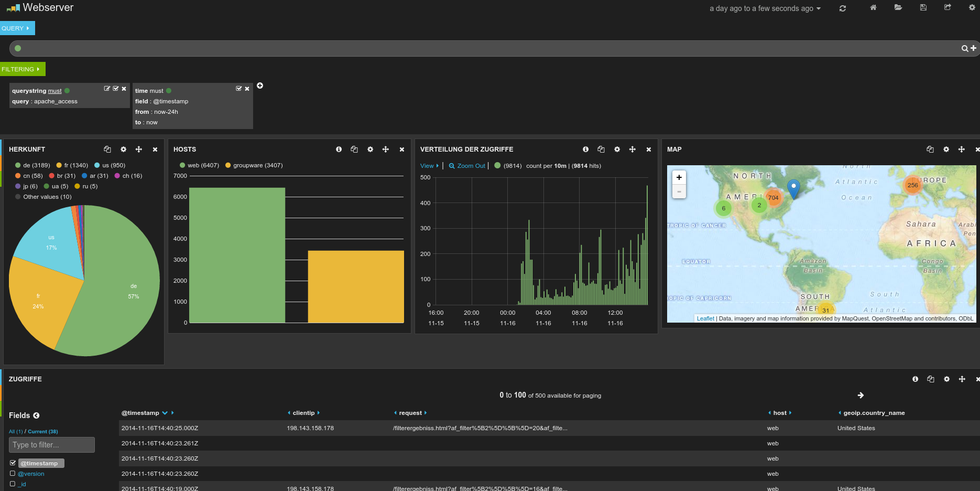Open the share dashboard icon
This screenshot has height=491, width=980.
(948, 7)
